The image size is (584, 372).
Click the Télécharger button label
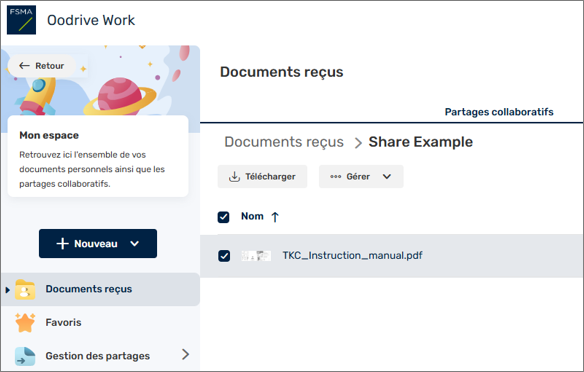[270, 177]
